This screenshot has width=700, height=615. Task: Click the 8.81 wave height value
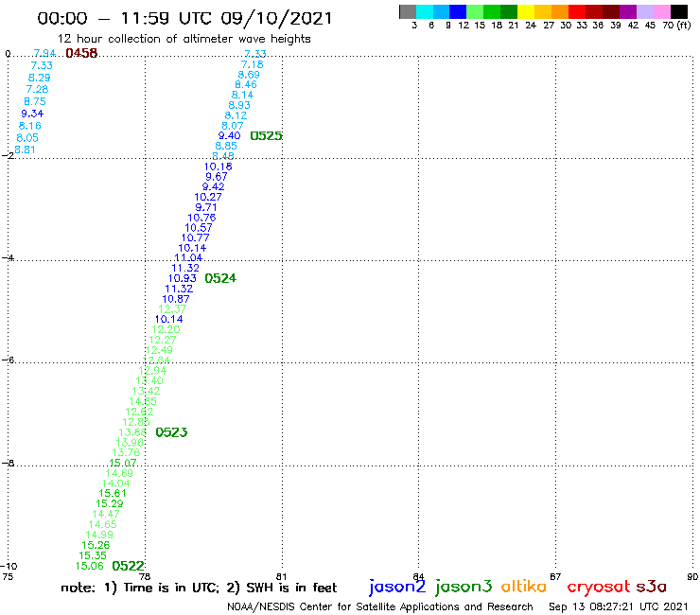coord(25,149)
